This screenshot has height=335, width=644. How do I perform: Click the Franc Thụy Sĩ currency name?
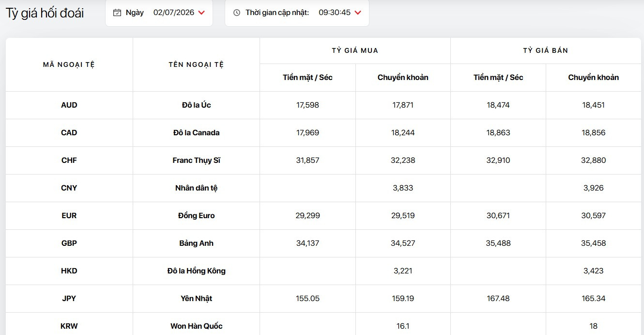click(x=196, y=160)
